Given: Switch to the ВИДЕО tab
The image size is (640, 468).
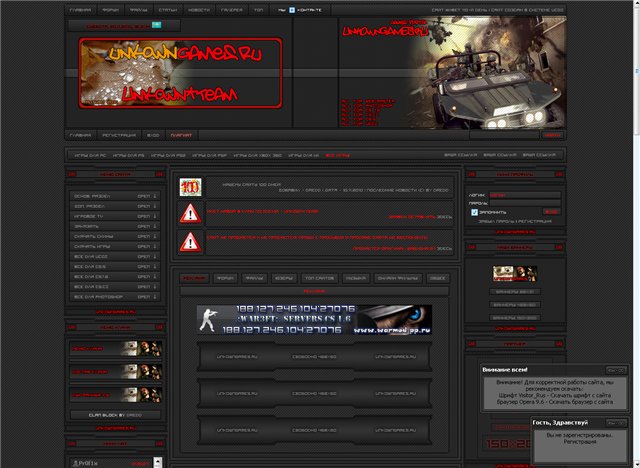Looking at the screenshot, I should [438, 278].
